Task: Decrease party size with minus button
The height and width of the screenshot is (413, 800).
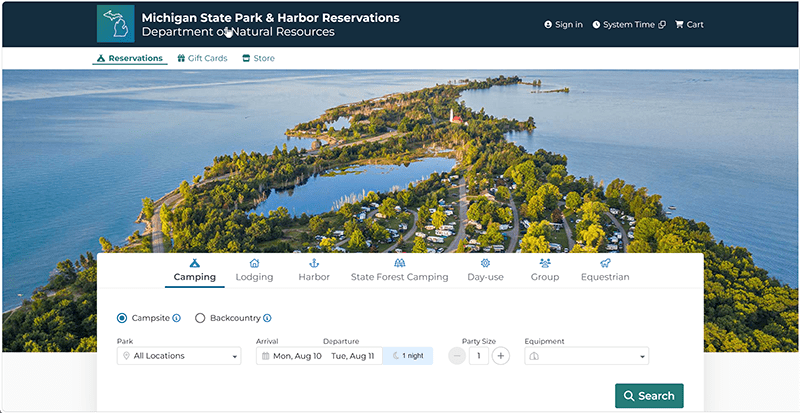Action: click(457, 356)
